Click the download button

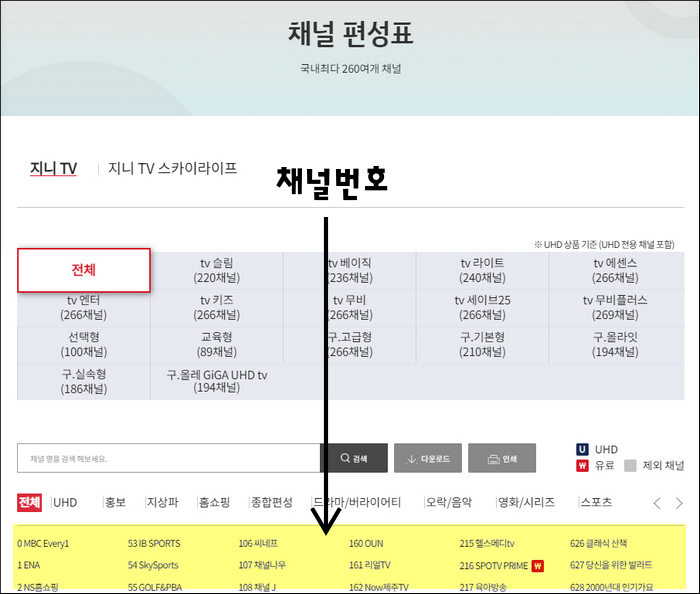pyautogui.click(x=428, y=459)
